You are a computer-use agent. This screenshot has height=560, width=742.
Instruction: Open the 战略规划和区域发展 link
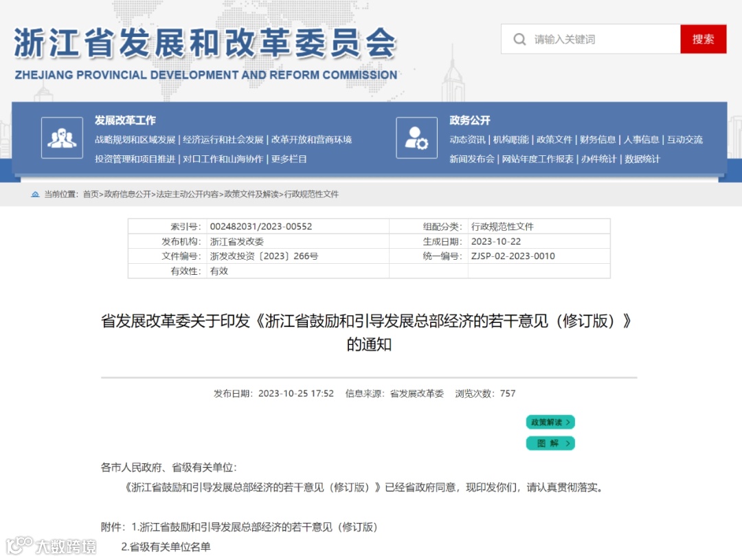(135, 139)
